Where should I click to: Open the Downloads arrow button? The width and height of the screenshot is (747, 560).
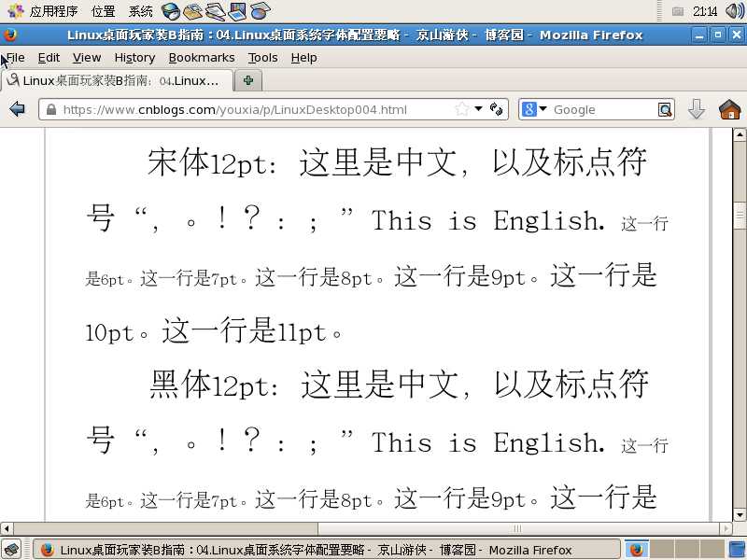696,109
